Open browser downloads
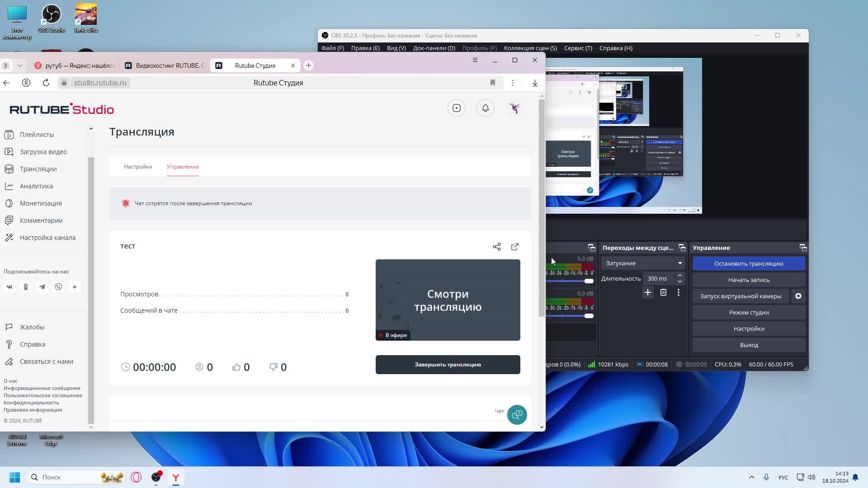The width and height of the screenshot is (868, 488). tap(535, 83)
